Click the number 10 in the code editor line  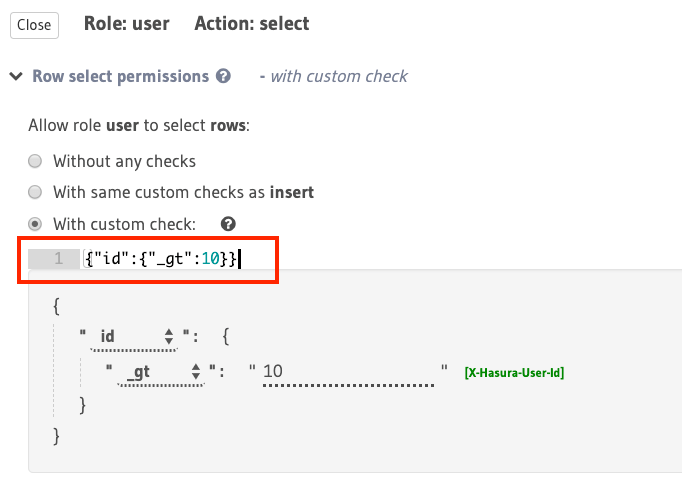[210, 260]
